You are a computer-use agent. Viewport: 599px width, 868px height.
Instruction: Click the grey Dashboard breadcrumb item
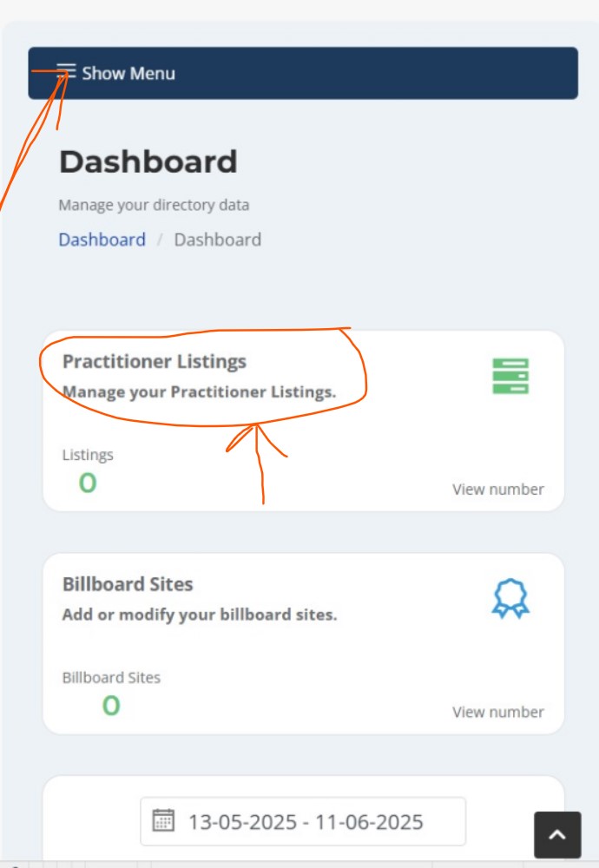218,240
